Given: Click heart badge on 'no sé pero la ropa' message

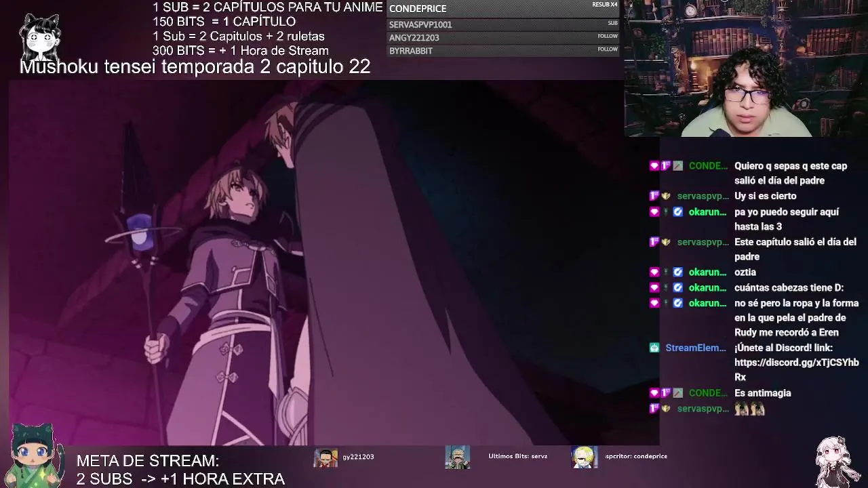Looking at the screenshot, I should click(x=654, y=303).
